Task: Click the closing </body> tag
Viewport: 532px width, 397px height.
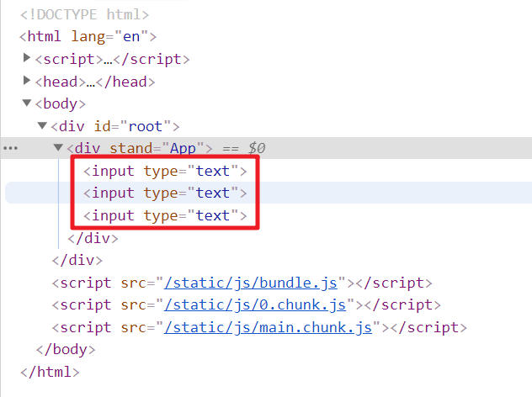Action: [66, 350]
